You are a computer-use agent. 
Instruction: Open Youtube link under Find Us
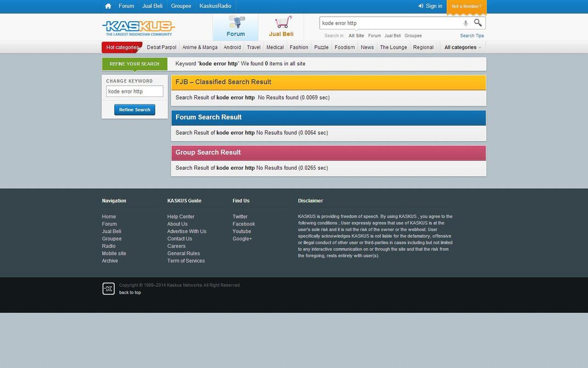242,231
